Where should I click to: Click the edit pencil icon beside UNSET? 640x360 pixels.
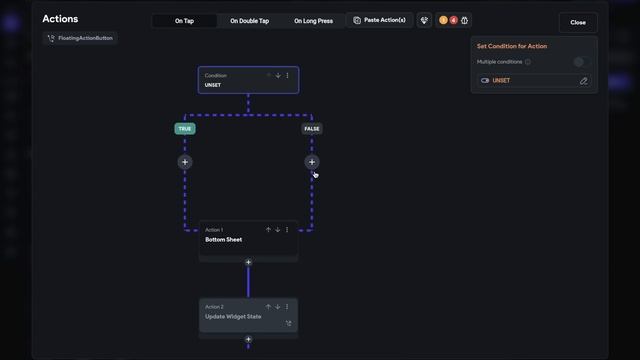tap(584, 81)
